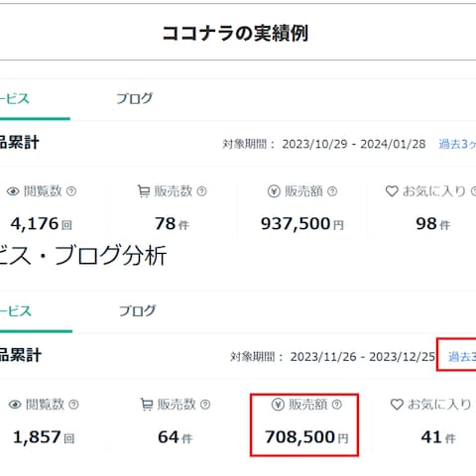Screen dimensions: 476x476
Task: Click help icon next to lower 販売数
Action: pyautogui.click(x=205, y=405)
